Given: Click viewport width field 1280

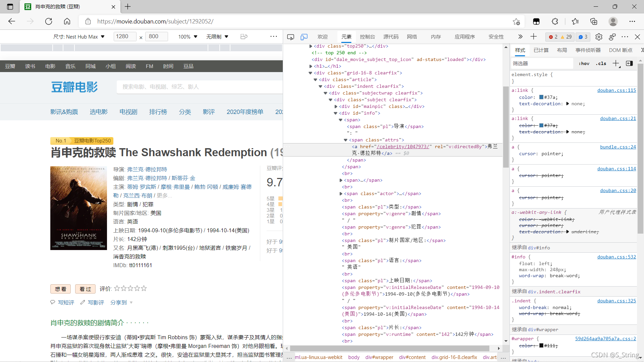Looking at the screenshot, I should click(125, 37).
